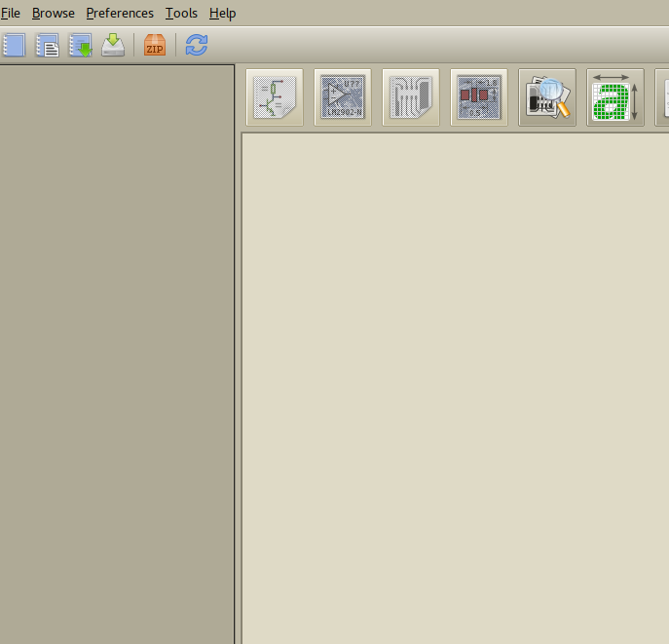The height and width of the screenshot is (644, 669).
Task: Refresh the project tree
Action: 197,45
